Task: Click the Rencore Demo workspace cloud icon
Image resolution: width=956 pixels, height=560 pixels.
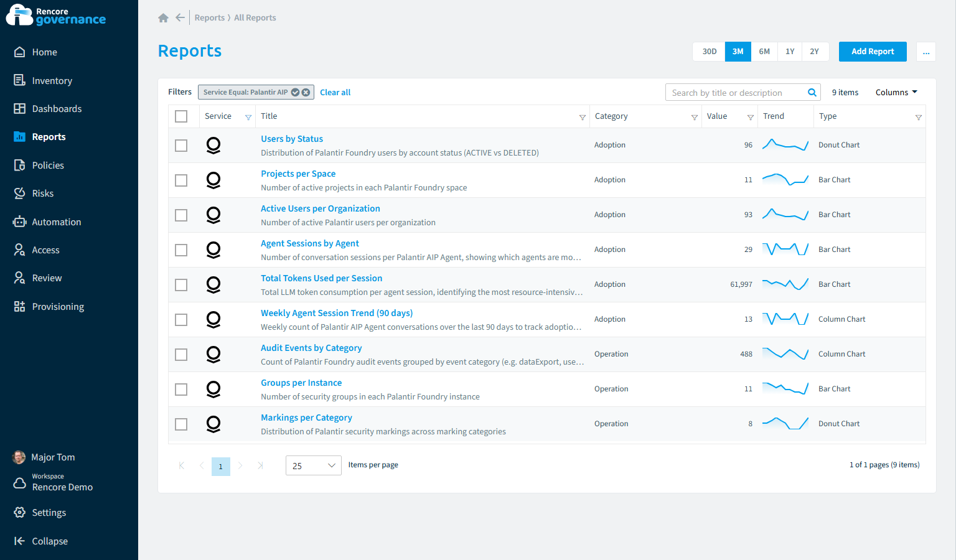Action: (20, 483)
